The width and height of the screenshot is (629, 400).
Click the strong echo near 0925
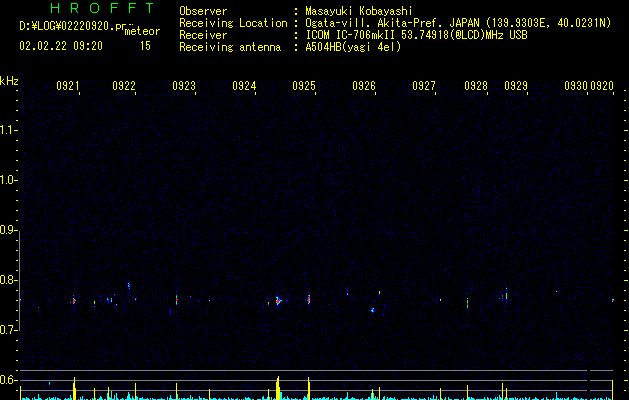[x=308, y=299]
